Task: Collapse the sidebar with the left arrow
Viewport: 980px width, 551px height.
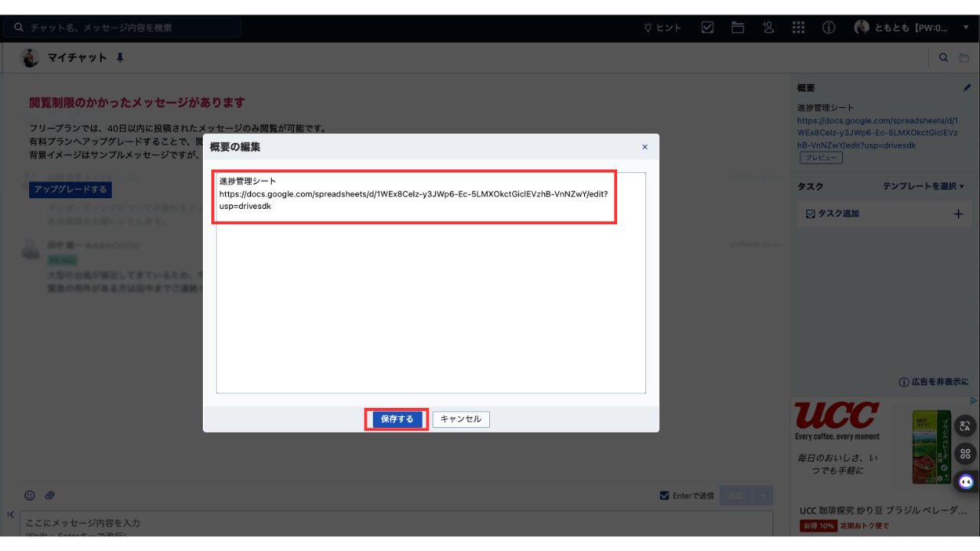Action: [x=10, y=514]
